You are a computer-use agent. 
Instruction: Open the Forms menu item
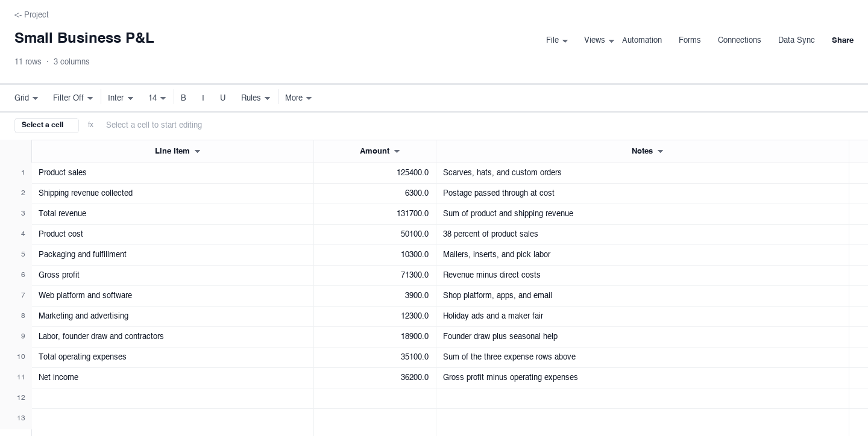[x=690, y=40]
